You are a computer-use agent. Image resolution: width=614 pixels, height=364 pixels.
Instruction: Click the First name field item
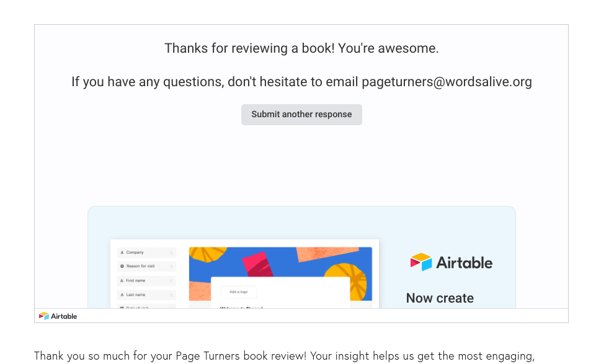coord(136,280)
